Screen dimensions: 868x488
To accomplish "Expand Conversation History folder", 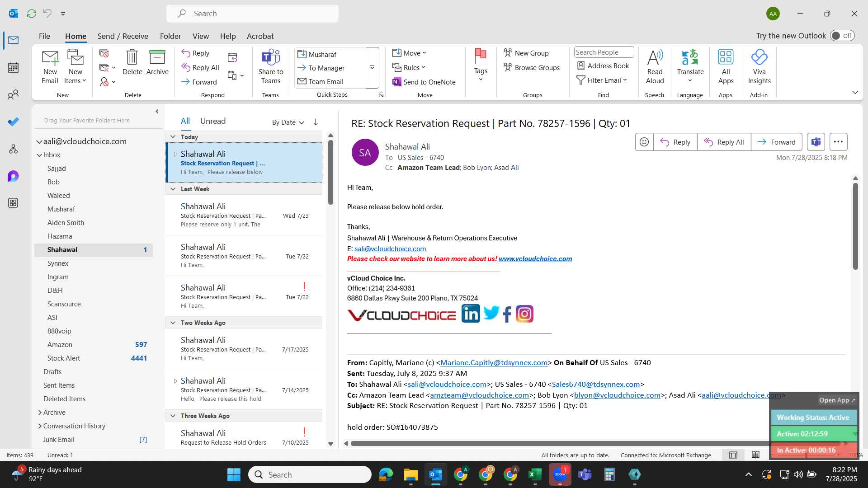I will (x=40, y=426).
